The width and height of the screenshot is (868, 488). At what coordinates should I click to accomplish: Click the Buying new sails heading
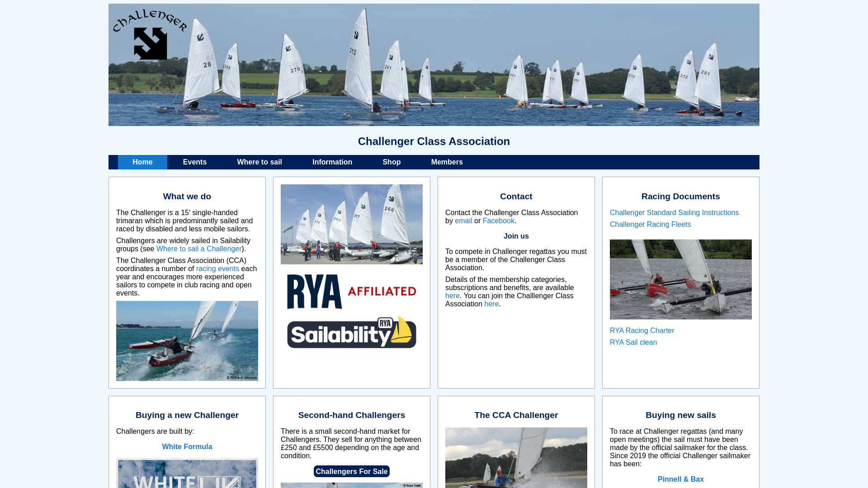click(x=681, y=415)
